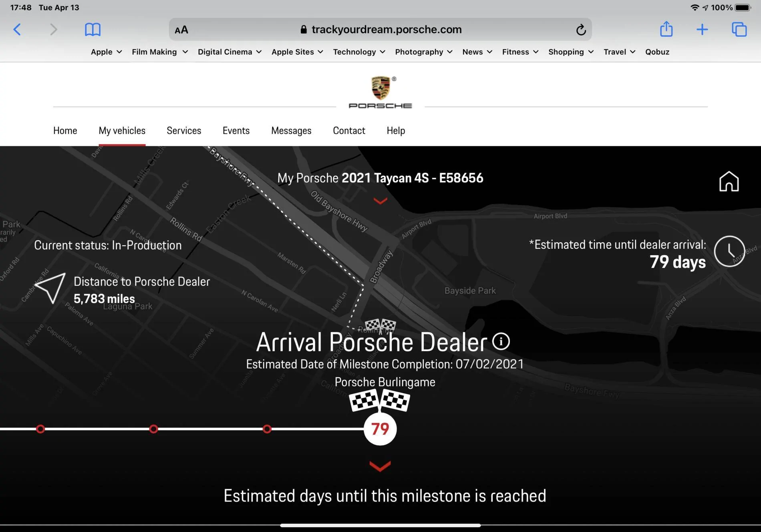Expand the Shopping bookmarks folder
Image resolution: width=761 pixels, height=532 pixels.
click(x=571, y=52)
